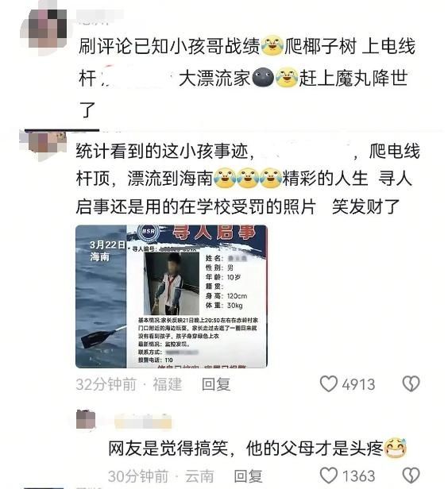Viewport: 448px width, 489px height.
Task: Open the first commenter's blurred username
Action: (100, 17)
